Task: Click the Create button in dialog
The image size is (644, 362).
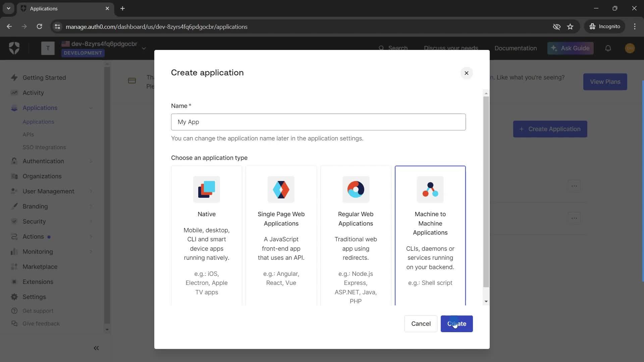Action: pyautogui.click(x=457, y=324)
